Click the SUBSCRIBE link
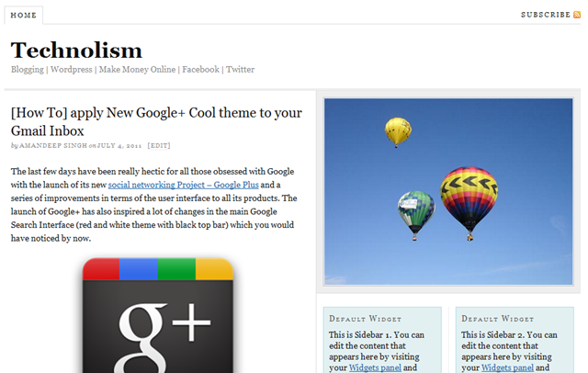This screenshot has width=588, height=373. coord(545,15)
